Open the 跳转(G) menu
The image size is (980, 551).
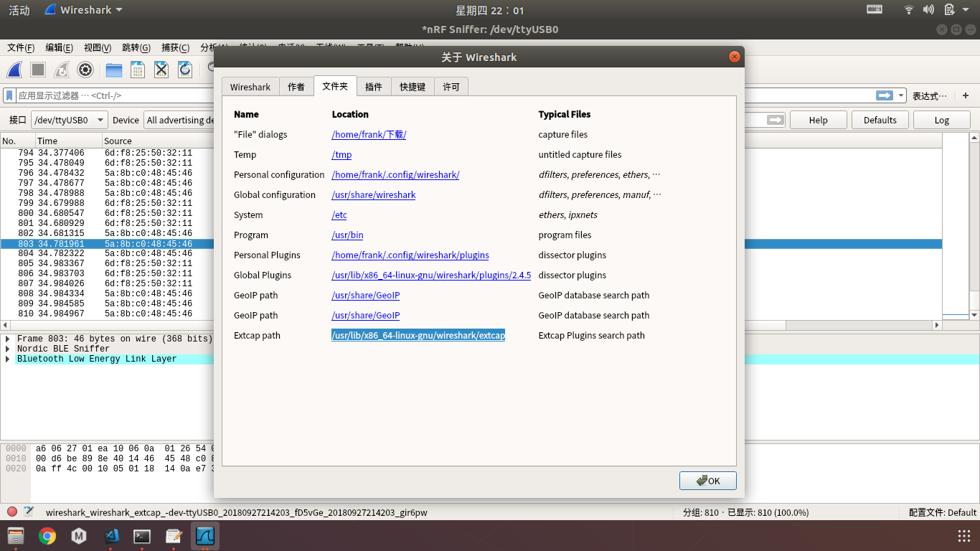click(x=136, y=48)
